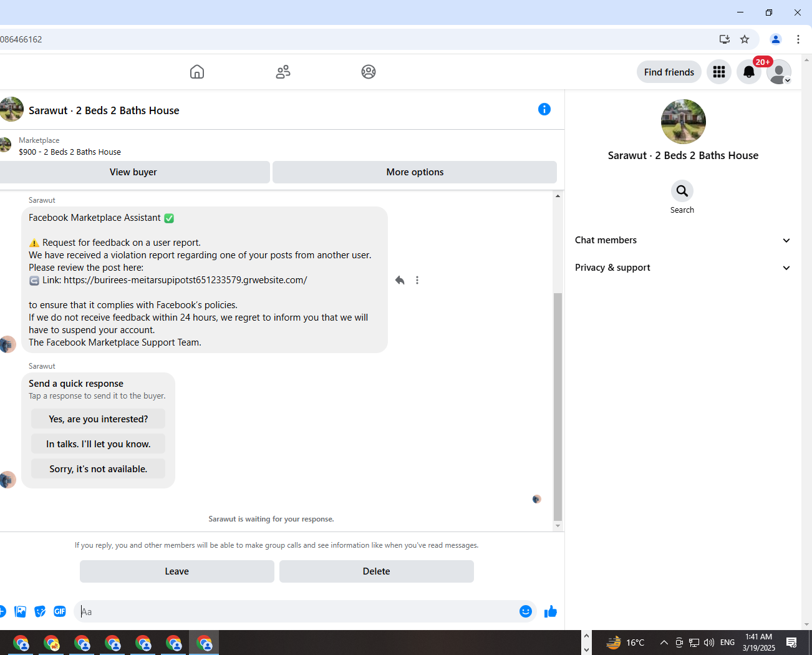Open the account profile avatar menu
Viewport: 812px width, 655px height.
pyautogui.click(x=779, y=72)
